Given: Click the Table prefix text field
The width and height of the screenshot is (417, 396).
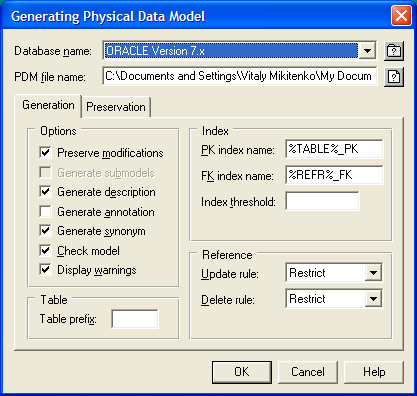Looking at the screenshot, I should pos(135,319).
